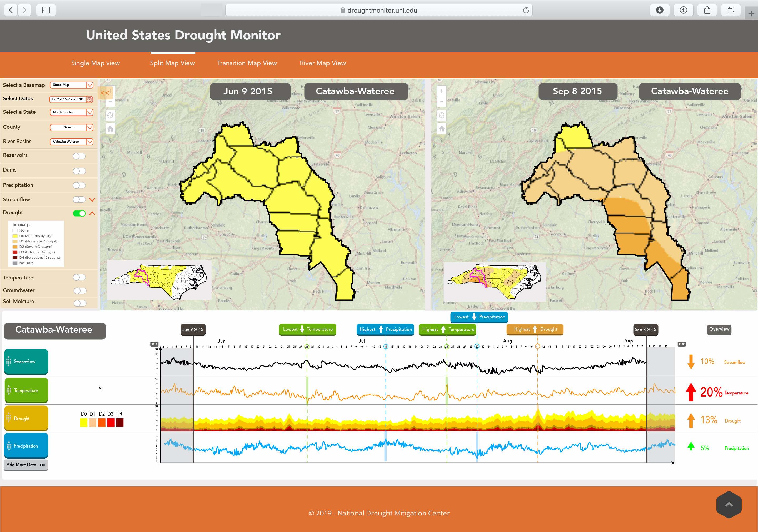Open the Select a State dropdown
Viewport: 758px width, 532px height.
click(72, 112)
